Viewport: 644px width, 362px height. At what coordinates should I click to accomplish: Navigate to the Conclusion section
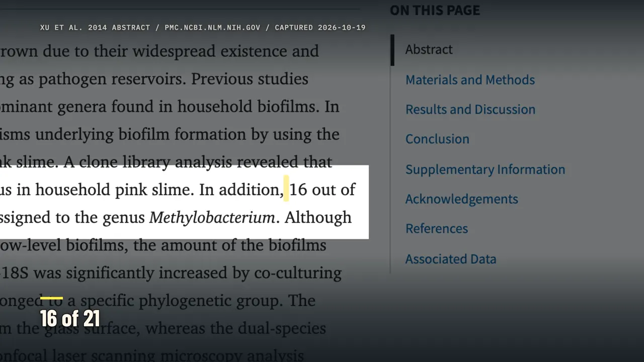437,139
